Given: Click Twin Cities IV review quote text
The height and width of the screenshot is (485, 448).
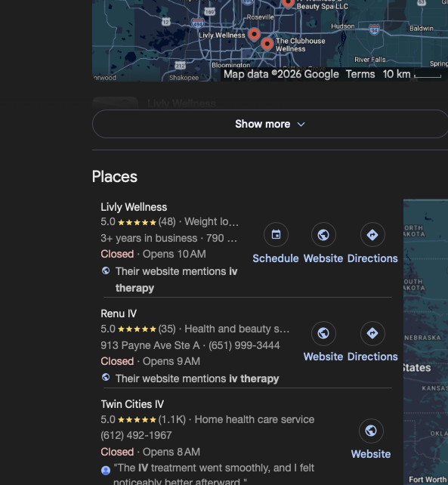Looking at the screenshot, I should coord(214,474).
